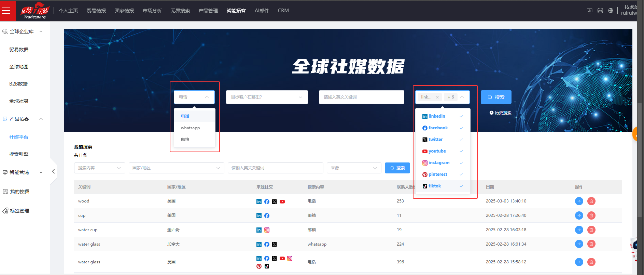Delete the water cup search record
This screenshot has width=644, height=275.
click(x=591, y=230)
